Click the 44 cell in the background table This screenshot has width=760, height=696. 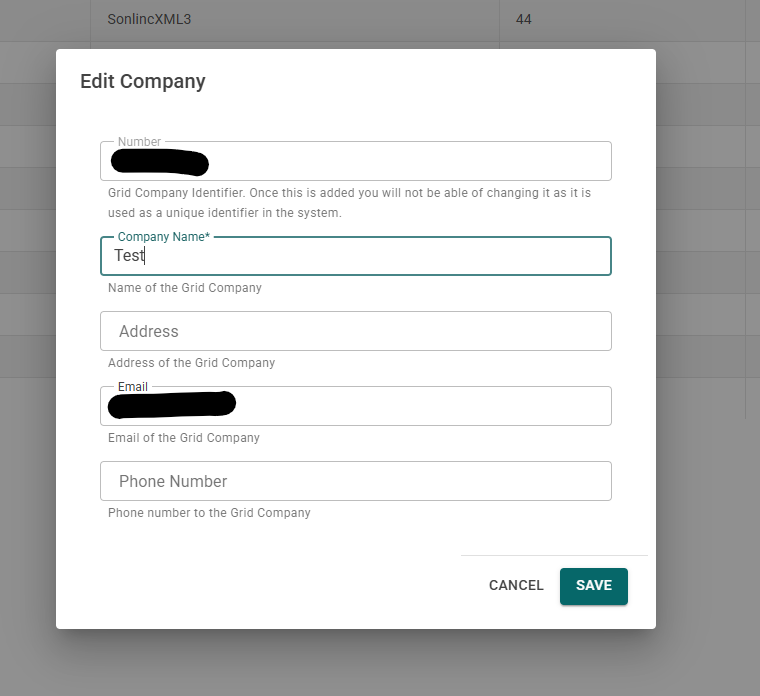523,19
